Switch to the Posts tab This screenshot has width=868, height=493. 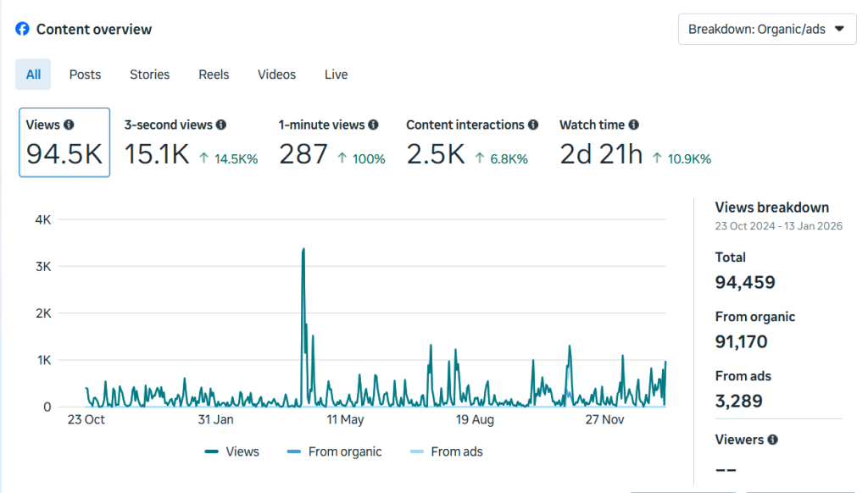[85, 75]
